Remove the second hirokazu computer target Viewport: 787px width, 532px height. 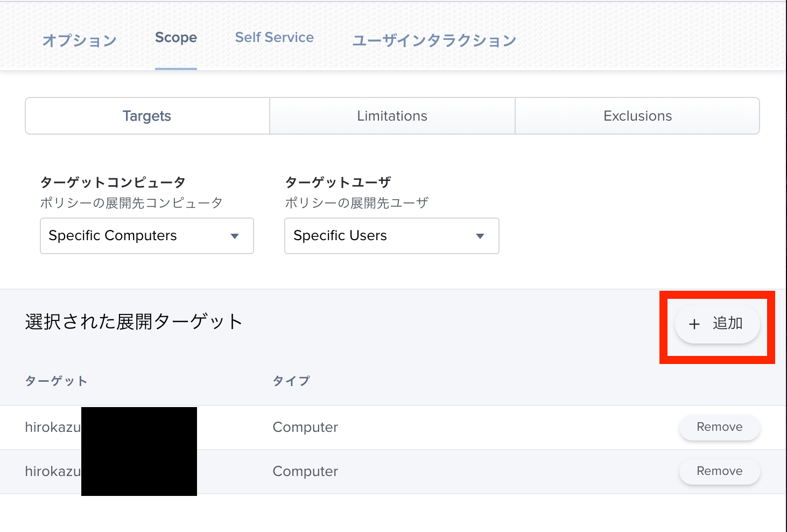(719, 471)
